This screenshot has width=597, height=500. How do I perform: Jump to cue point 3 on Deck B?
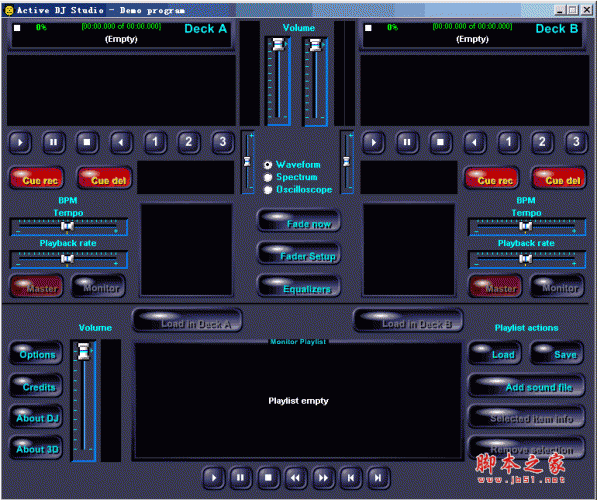(x=576, y=142)
